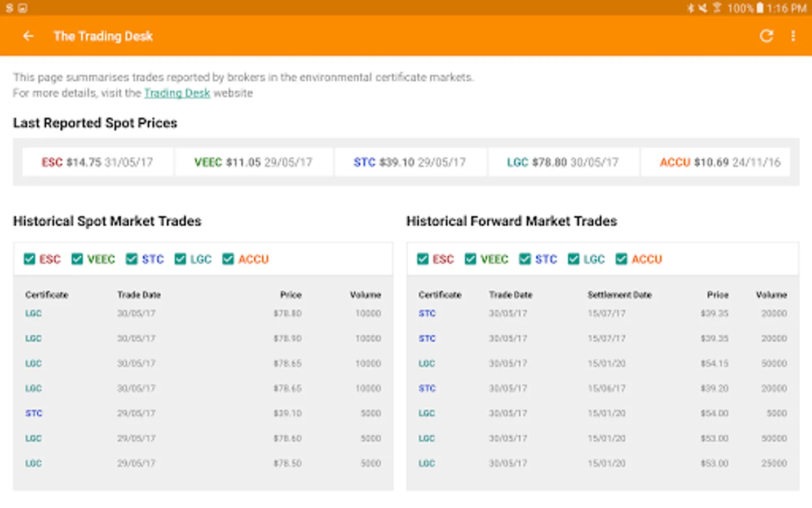
Task: Select the VEEC $11.05 last spot price card
Action: tap(254, 163)
